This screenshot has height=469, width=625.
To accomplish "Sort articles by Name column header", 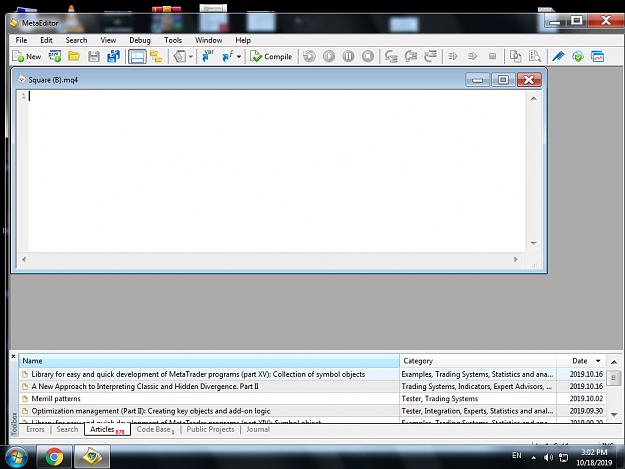I will coord(209,361).
